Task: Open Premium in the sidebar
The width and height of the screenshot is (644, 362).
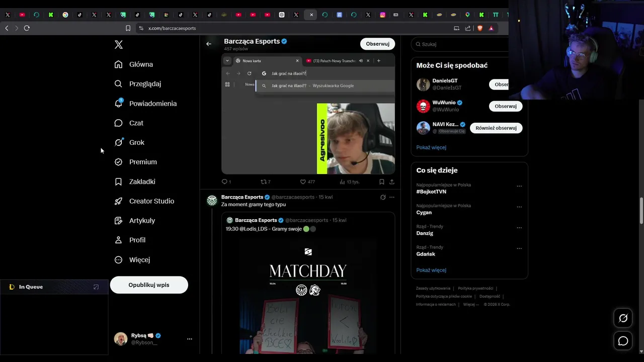Action: click(x=136, y=162)
